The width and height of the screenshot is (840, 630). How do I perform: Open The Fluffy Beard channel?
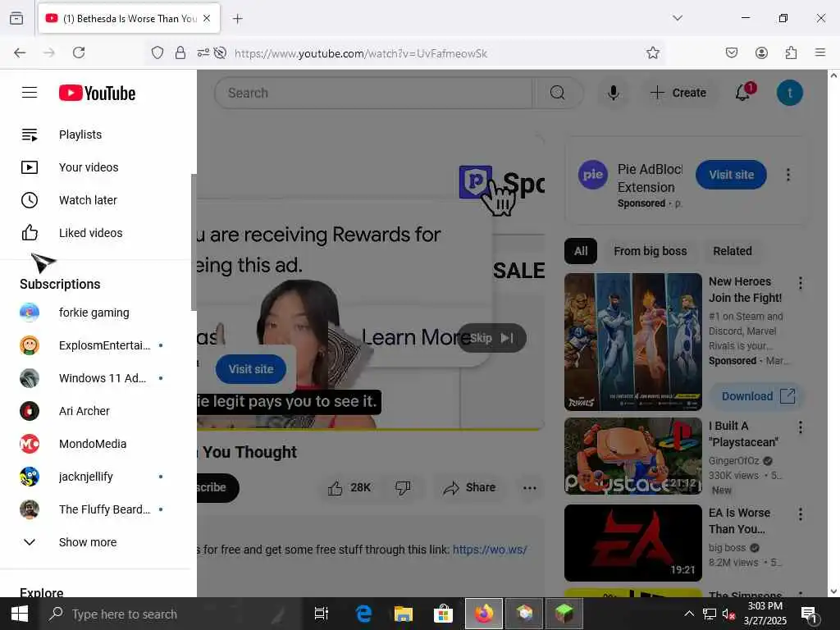pos(97,509)
